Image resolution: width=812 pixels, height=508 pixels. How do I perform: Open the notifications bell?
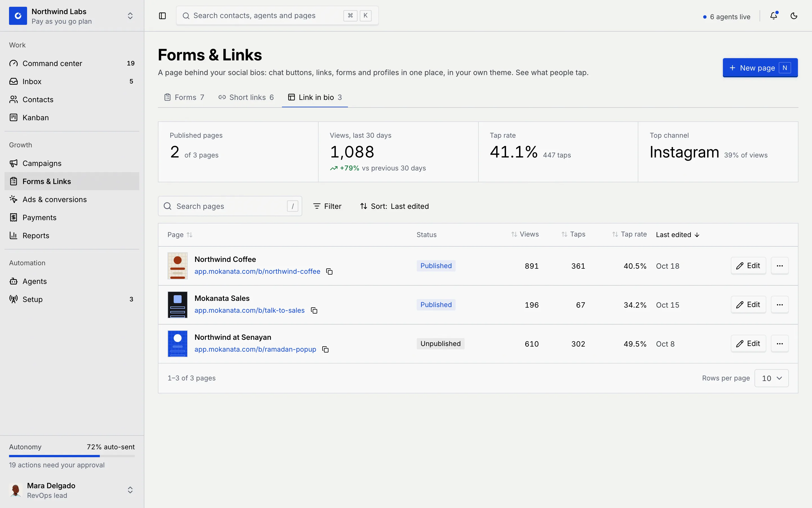[x=774, y=16]
